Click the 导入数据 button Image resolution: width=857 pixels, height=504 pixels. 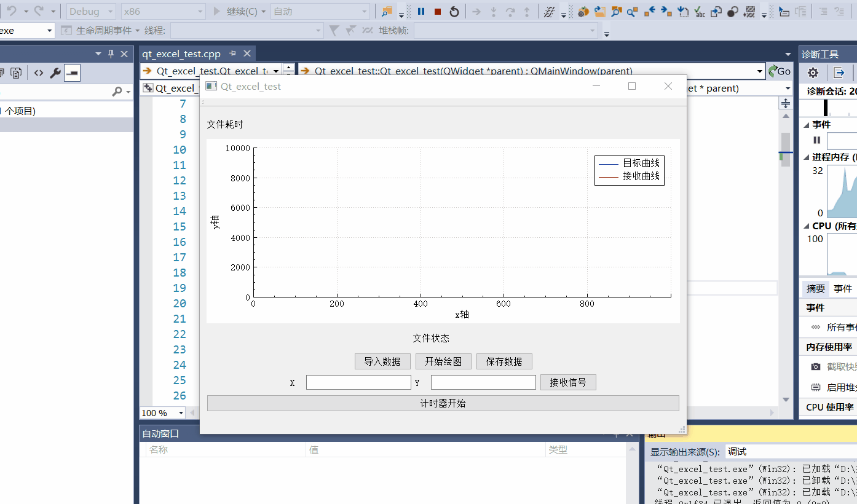382,361
